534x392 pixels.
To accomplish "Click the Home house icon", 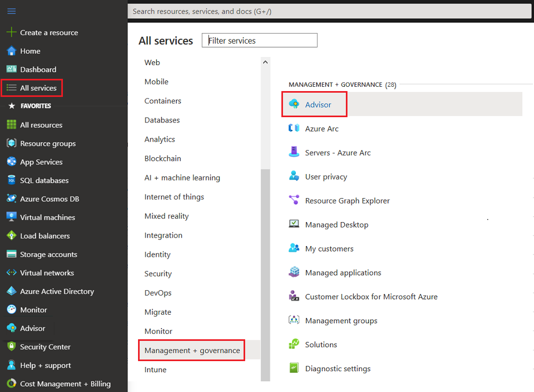I will click(x=11, y=51).
